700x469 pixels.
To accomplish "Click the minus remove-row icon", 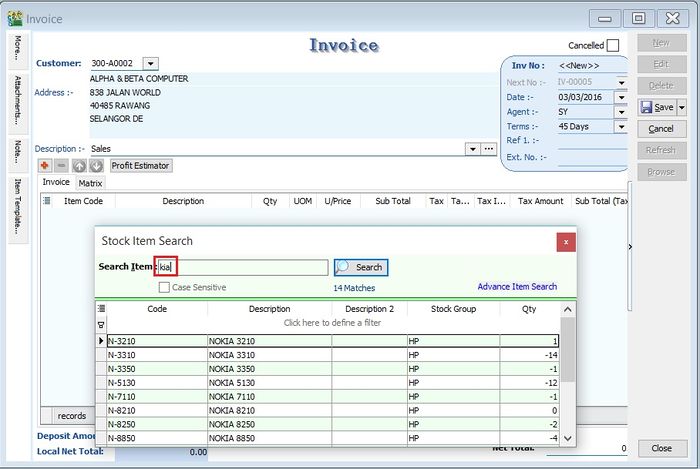I will click(61, 165).
